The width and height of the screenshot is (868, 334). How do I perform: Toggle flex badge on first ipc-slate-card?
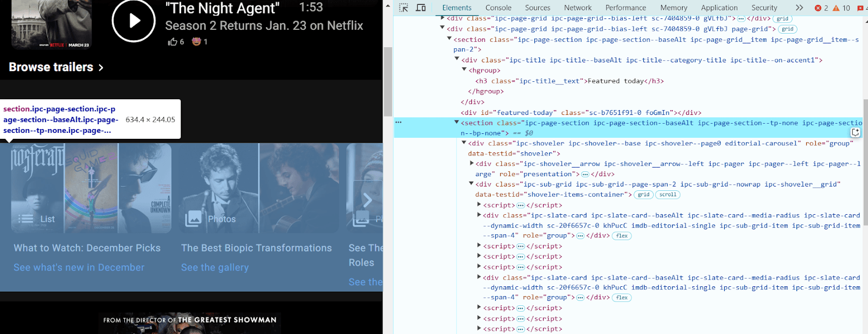pyautogui.click(x=622, y=236)
